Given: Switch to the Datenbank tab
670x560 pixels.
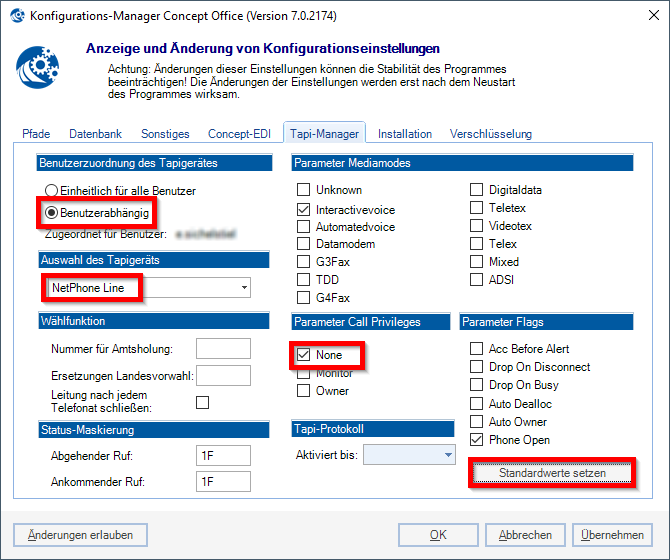Looking at the screenshot, I should click(95, 134).
